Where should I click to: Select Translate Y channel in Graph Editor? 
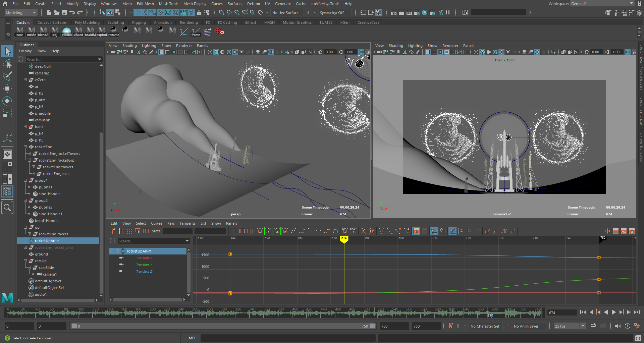click(144, 265)
